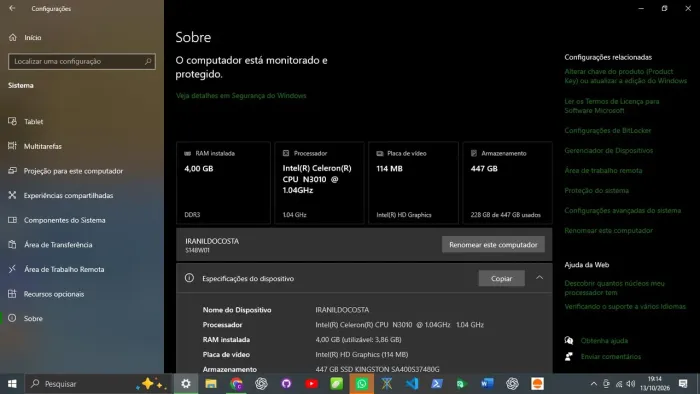Open Ler os Termos de Licença link
The height and width of the screenshot is (394, 700).
(612, 106)
